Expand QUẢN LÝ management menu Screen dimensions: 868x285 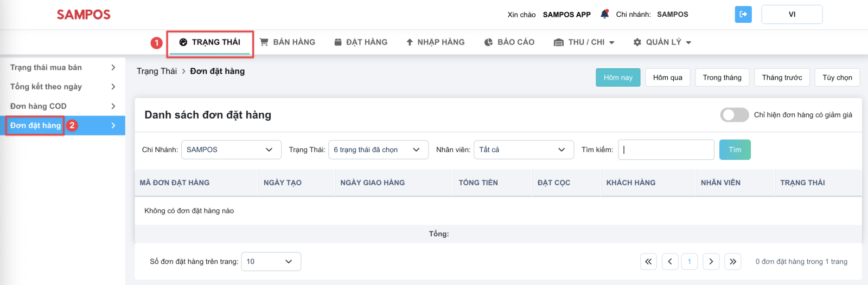click(662, 42)
